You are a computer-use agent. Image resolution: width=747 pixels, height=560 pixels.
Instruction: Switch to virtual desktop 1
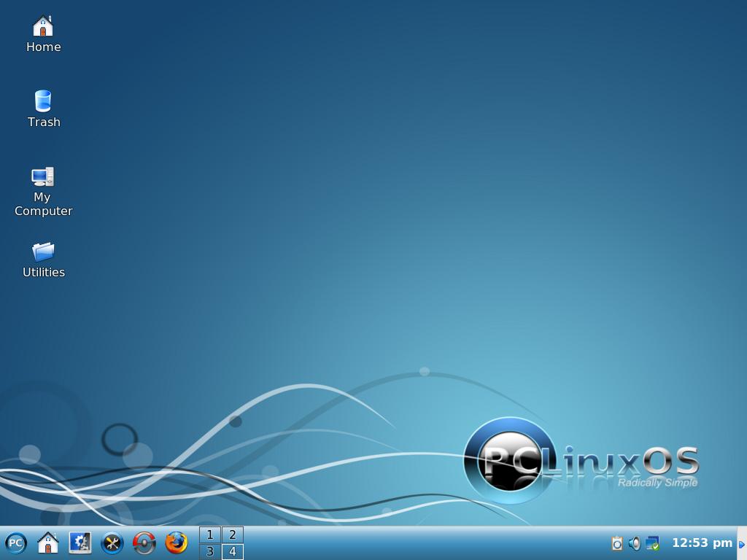(209, 534)
